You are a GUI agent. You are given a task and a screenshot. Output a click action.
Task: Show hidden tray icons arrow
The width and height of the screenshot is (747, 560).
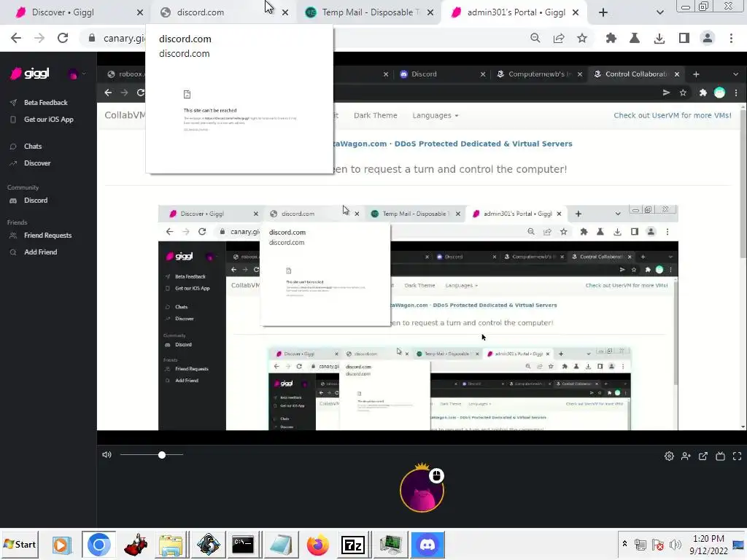624,544
